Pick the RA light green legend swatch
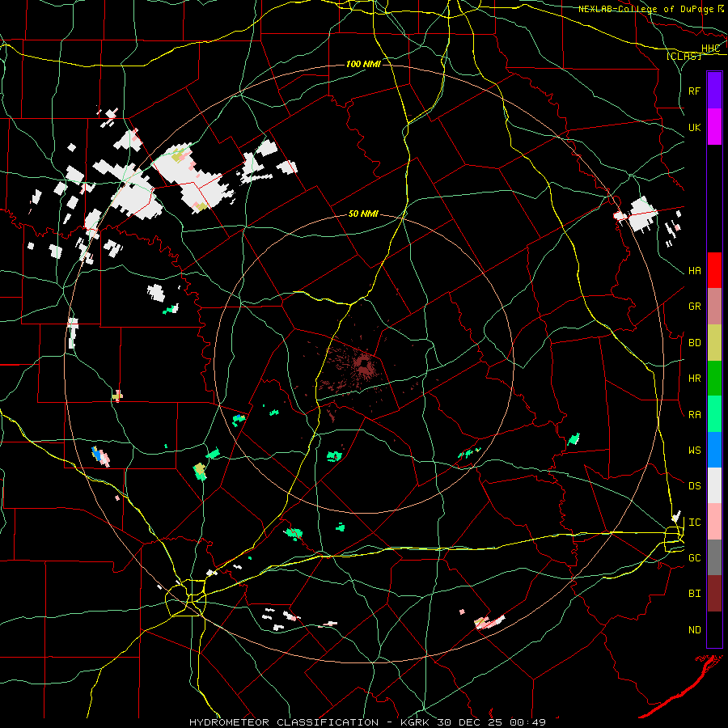The height and width of the screenshot is (728, 728). tap(714, 414)
